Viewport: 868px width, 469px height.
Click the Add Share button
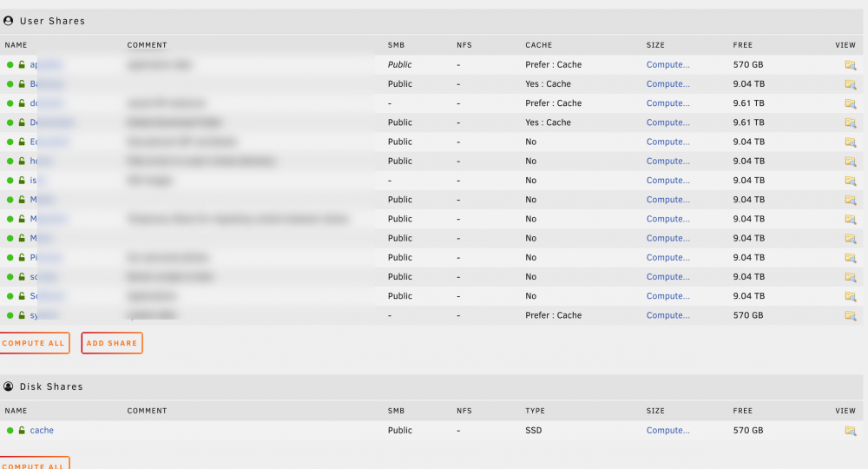(x=112, y=343)
